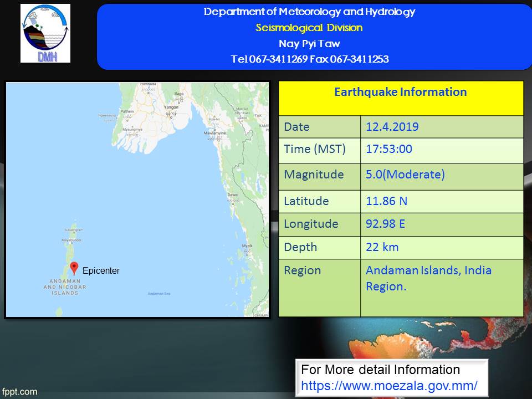The image size is (532, 399).
Task: Click Yangon on the map
Action: [171, 107]
